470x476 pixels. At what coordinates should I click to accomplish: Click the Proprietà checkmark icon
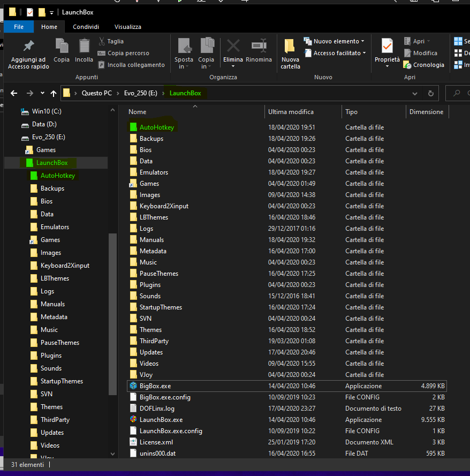point(387,46)
